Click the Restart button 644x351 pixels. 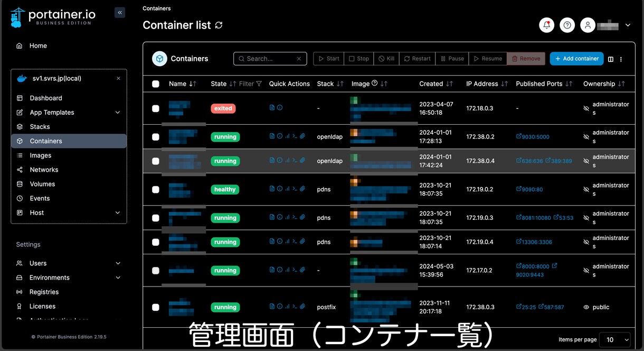tap(417, 59)
